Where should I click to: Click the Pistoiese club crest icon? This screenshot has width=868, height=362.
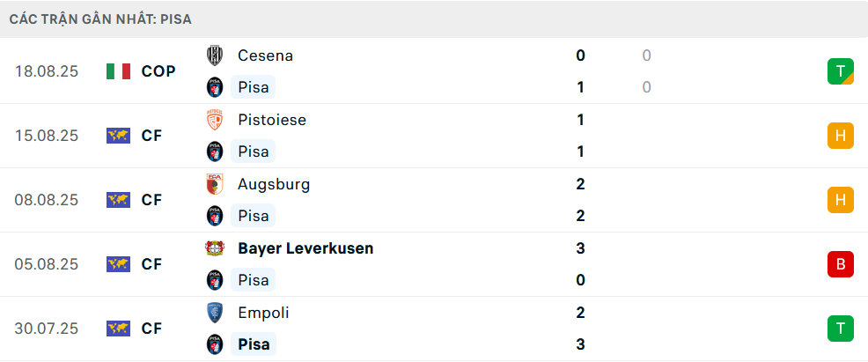(214, 120)
